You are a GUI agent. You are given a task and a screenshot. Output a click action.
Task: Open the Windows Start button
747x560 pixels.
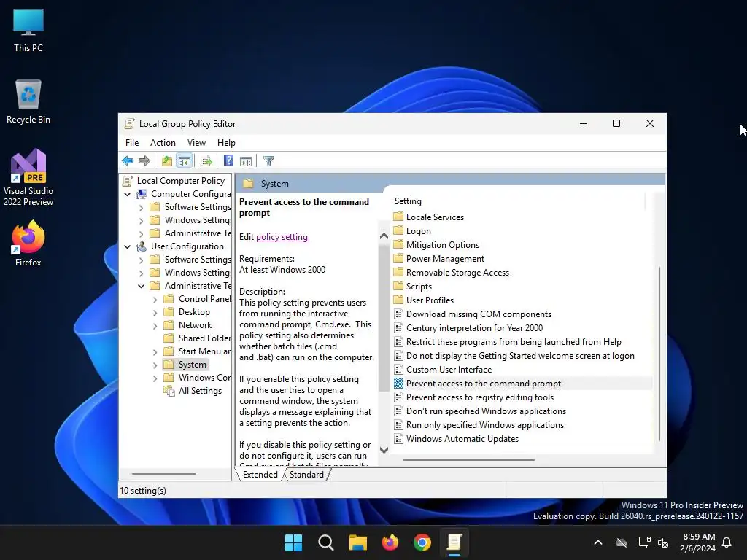[293, 542]
